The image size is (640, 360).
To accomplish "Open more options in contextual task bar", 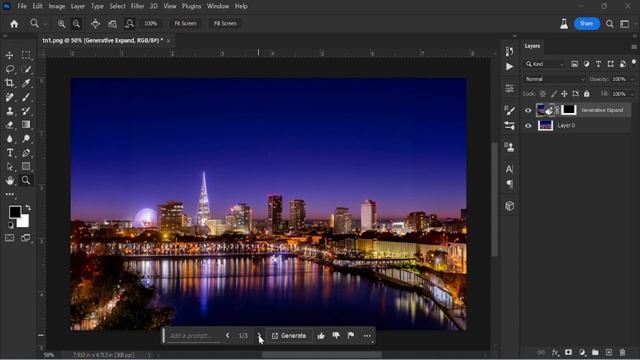I will [367, 336].
